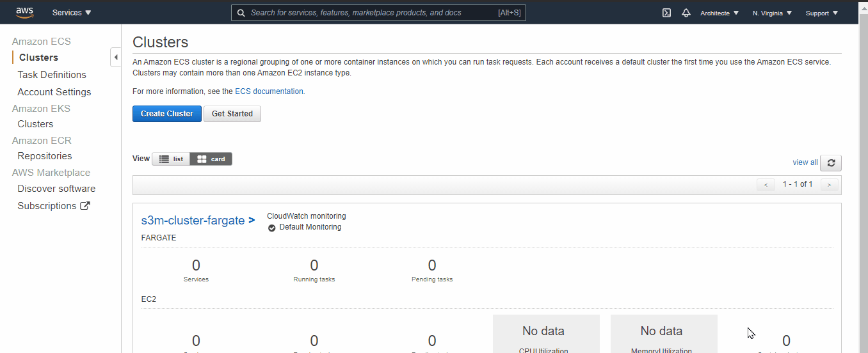
Task: Click the CPUUtilization No data tile
Action: (x=546, y=334)
